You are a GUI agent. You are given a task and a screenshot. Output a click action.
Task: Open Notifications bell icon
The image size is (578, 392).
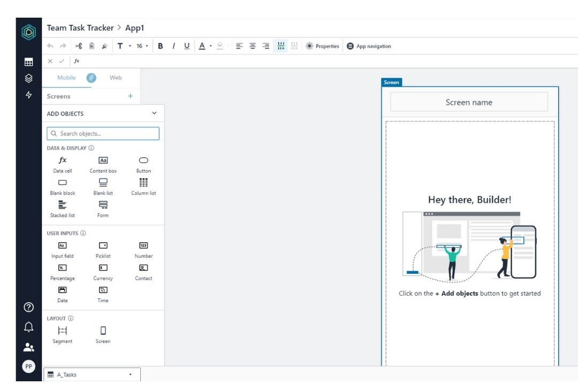28,327
